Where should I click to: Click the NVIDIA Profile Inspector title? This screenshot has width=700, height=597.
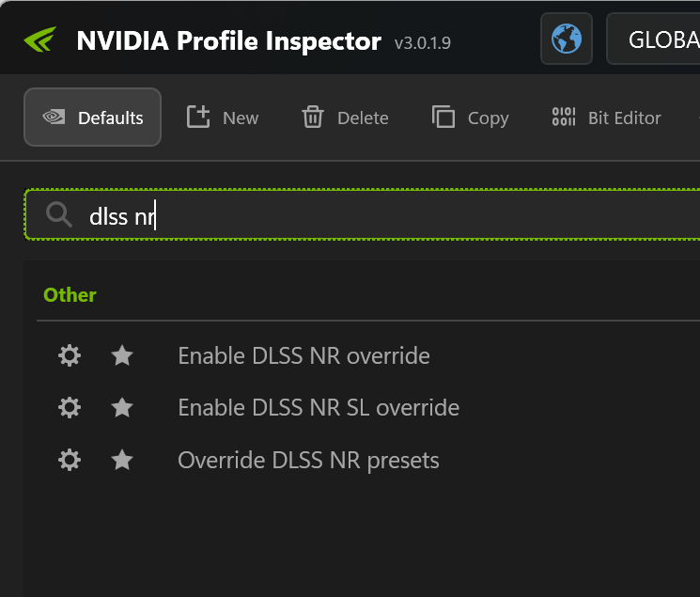click(228, 40)
